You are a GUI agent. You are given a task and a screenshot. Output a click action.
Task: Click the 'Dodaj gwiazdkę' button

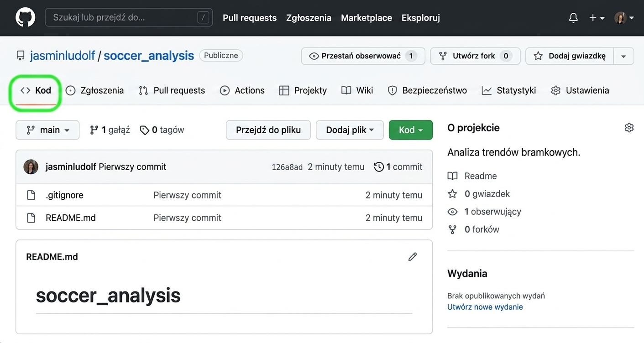tap(570, 56)
